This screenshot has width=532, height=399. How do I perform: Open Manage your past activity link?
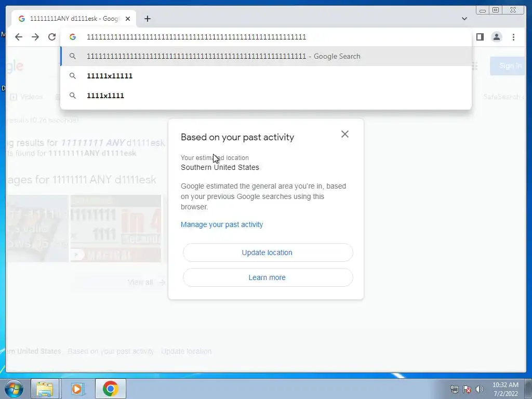tap(222, 224)
